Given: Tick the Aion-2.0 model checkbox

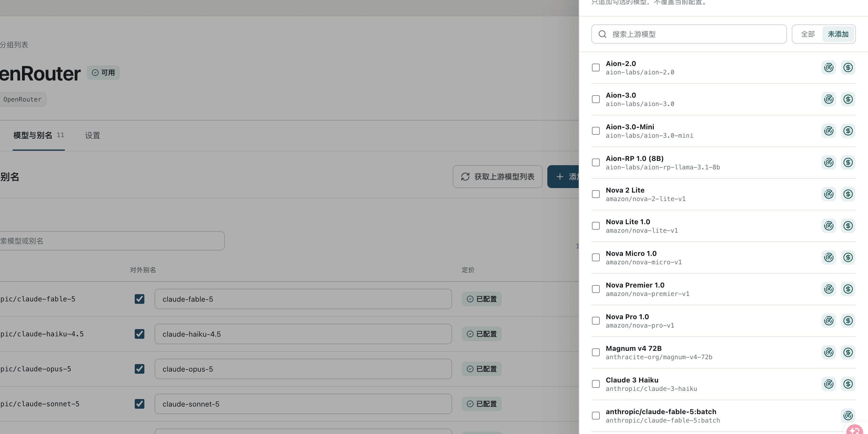Looking at the screenshot, I should [596, 68].
